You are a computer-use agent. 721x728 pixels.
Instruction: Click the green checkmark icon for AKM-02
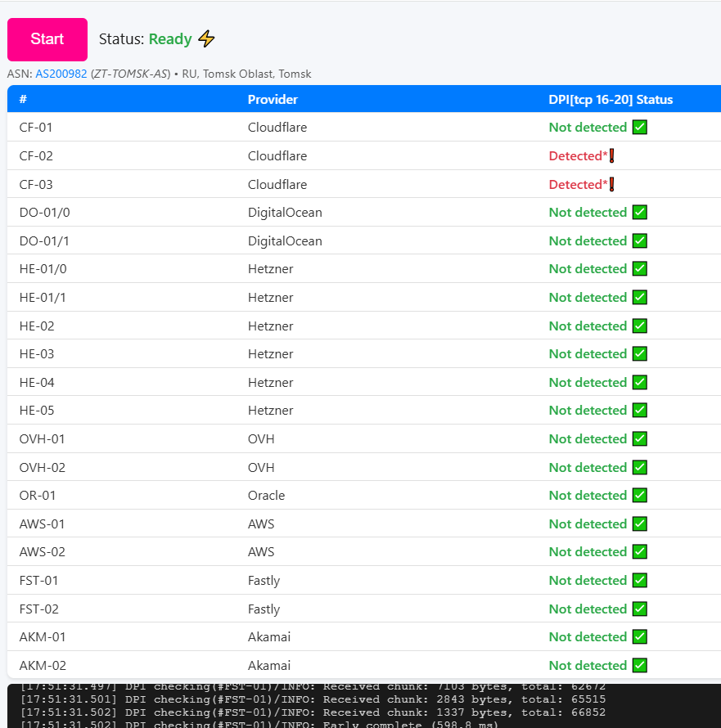640,666
